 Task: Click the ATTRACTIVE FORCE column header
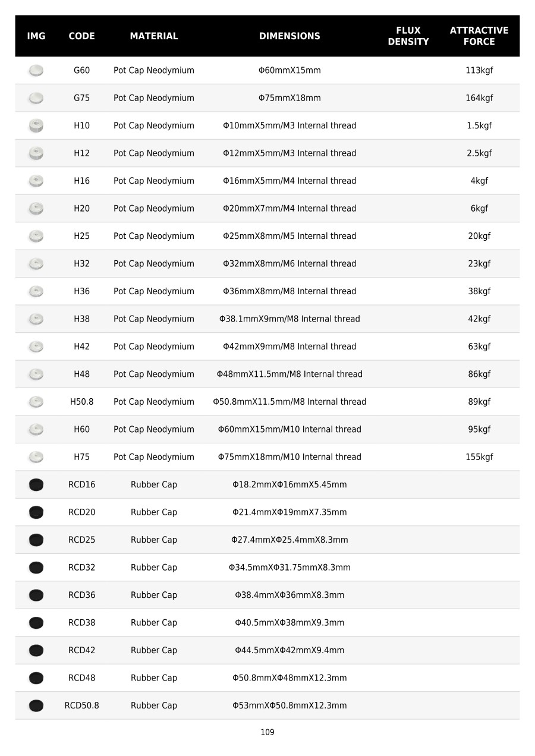coord(479,36)
